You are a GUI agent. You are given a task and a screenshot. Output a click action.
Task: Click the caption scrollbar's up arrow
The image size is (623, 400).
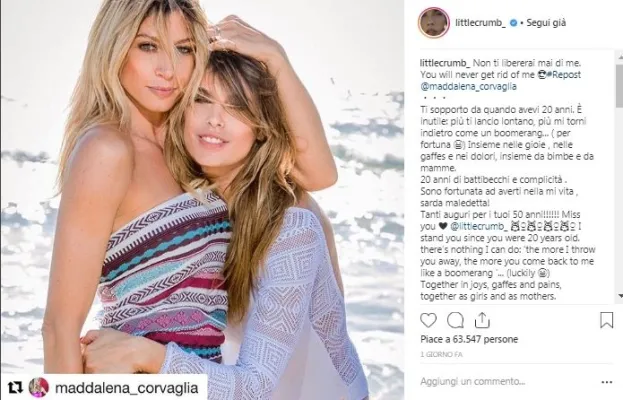coord(620,57)
